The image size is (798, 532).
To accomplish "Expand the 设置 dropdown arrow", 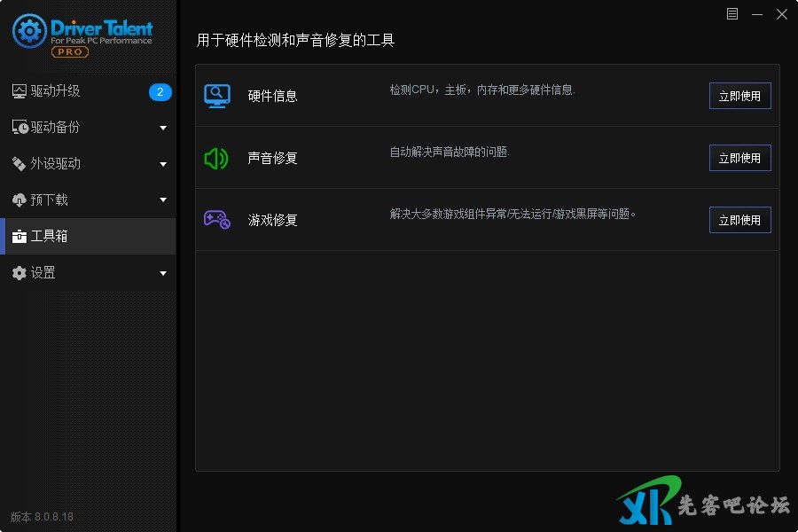I will coord(163,273).
